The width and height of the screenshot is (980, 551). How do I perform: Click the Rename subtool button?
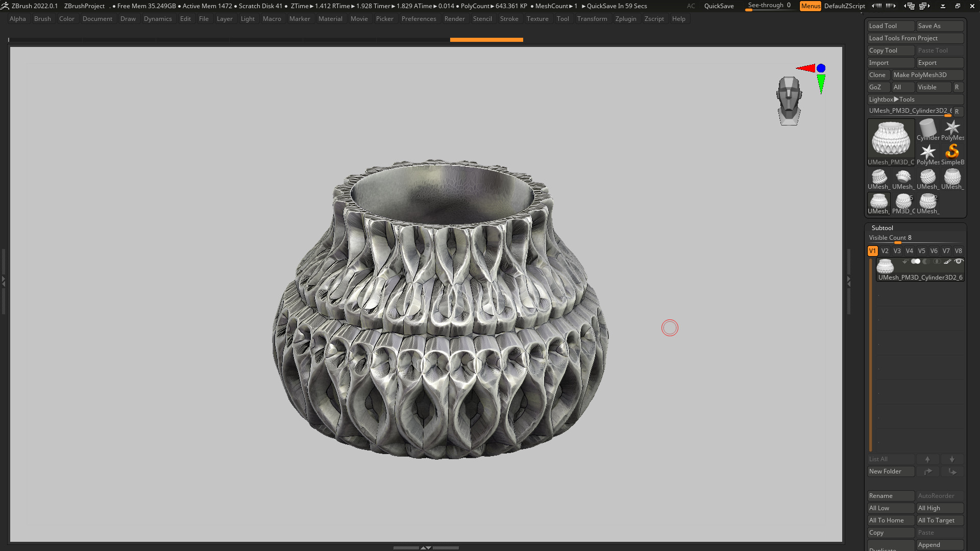coord(891,496)
